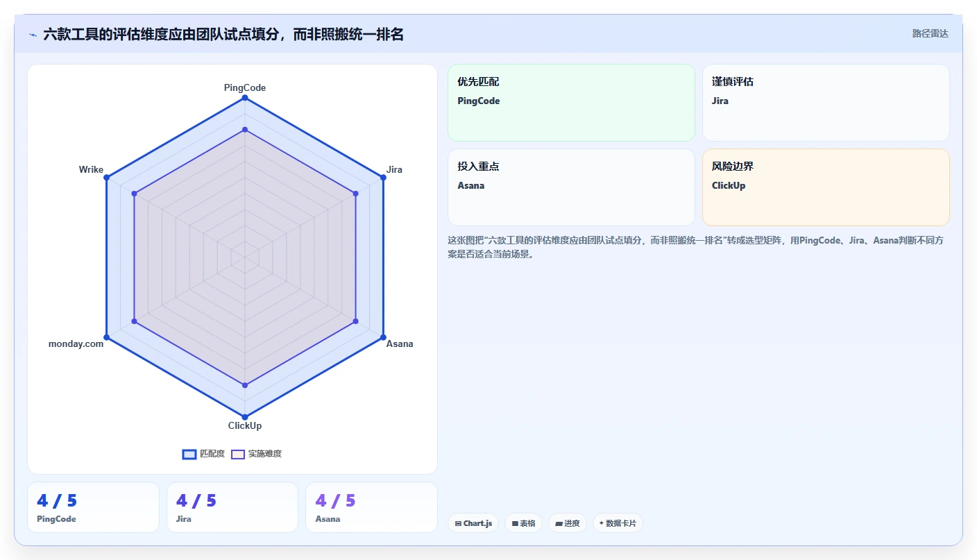
Task: Click the monday.com axis label on the radar chart
Action: click(76, 343)
